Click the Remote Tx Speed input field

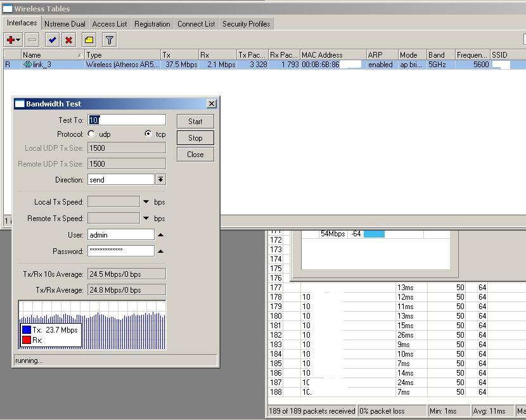coord(113,218)
